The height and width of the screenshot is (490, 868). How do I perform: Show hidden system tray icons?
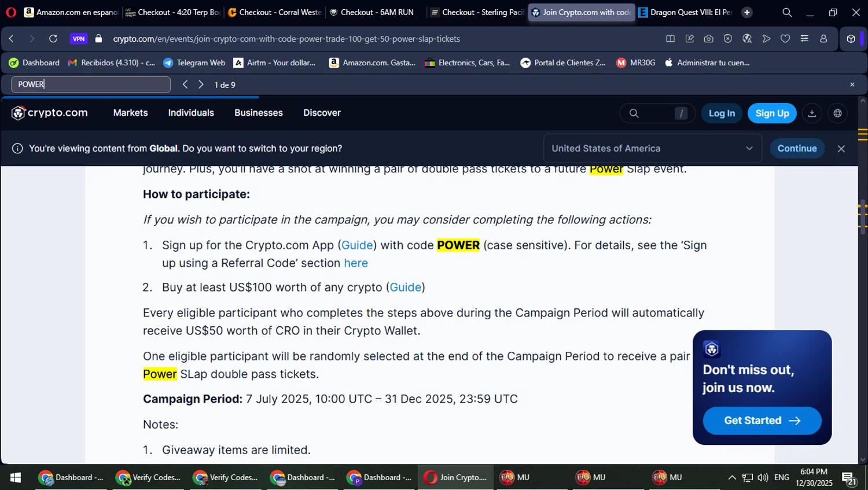732,477
